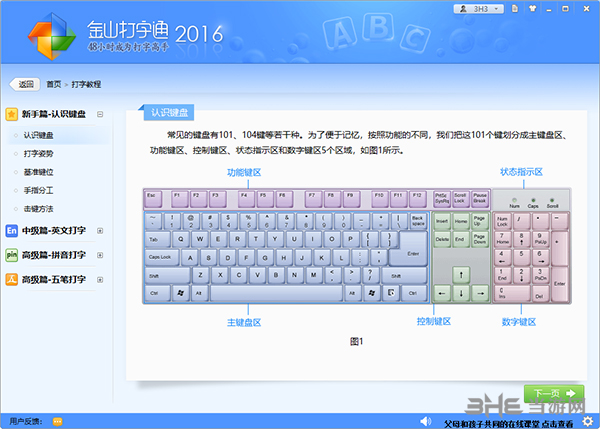This screenshot has height=429, width=600.
Task: Click the star icon for 新手篇-认识键盘
Action: 11,114
